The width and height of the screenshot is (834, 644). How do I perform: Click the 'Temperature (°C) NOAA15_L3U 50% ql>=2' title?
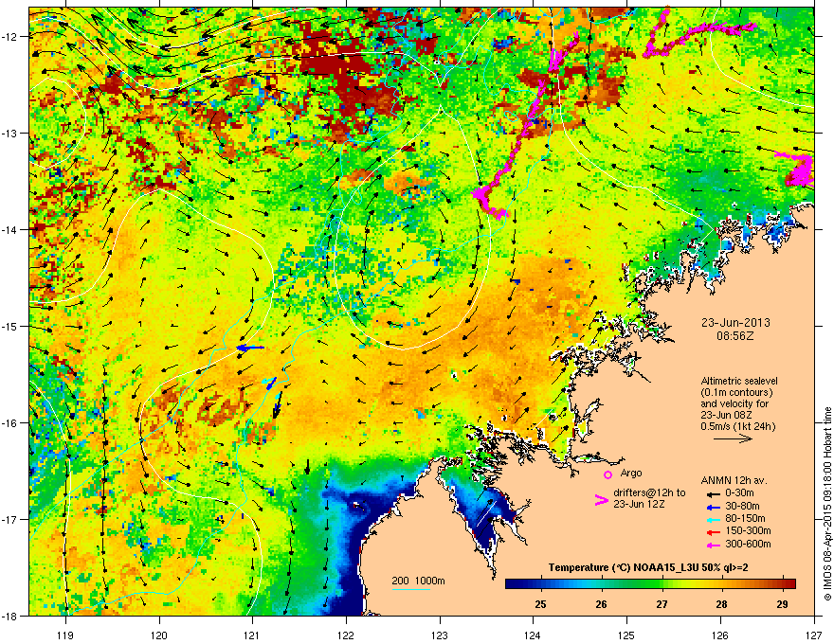648,567
